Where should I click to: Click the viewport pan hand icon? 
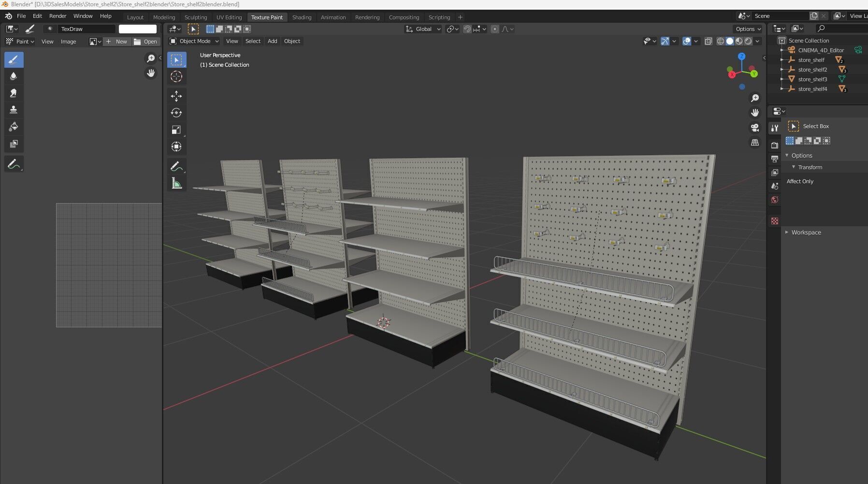point(755,113)
